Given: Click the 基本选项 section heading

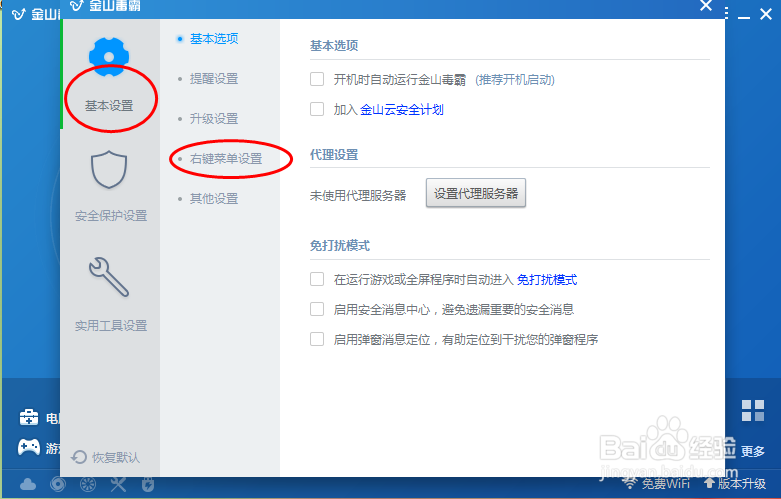Looking at the screenshot, I should pos(334,45).
